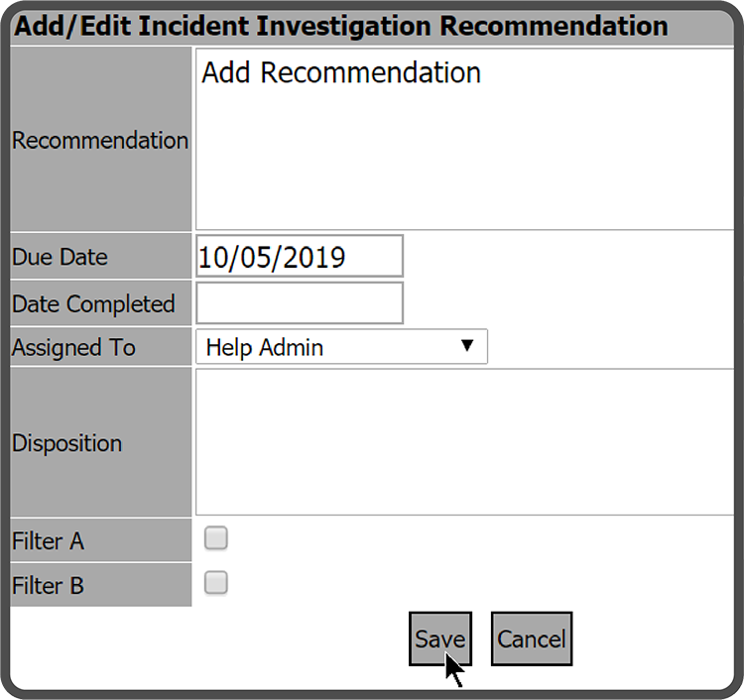Focus the empty Date Completed field
Screen dimensions: 744x700
300,303
